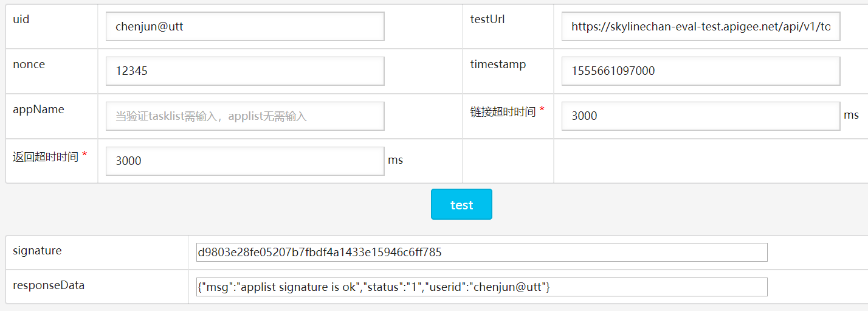Click the nonce label

(x=29, y=65)
